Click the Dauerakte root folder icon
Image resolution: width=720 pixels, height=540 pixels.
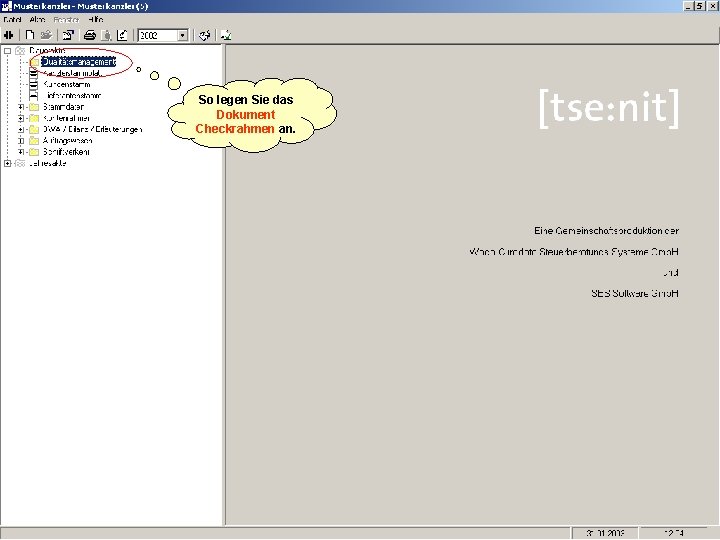[20, 51]
